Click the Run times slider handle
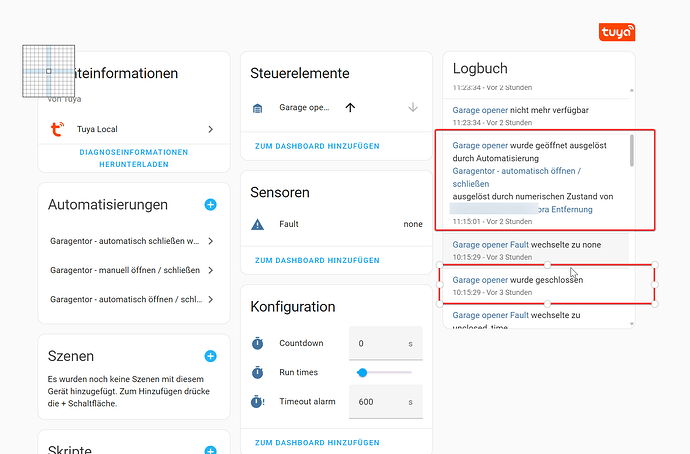 click(362, 372)
